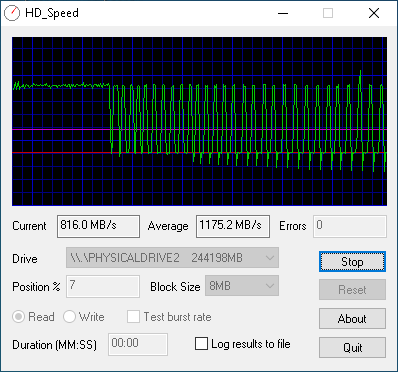Viewport: 398px width, 372px height.
Task: Click the HD_Speed title text
Action: click(x=52, y=13)
